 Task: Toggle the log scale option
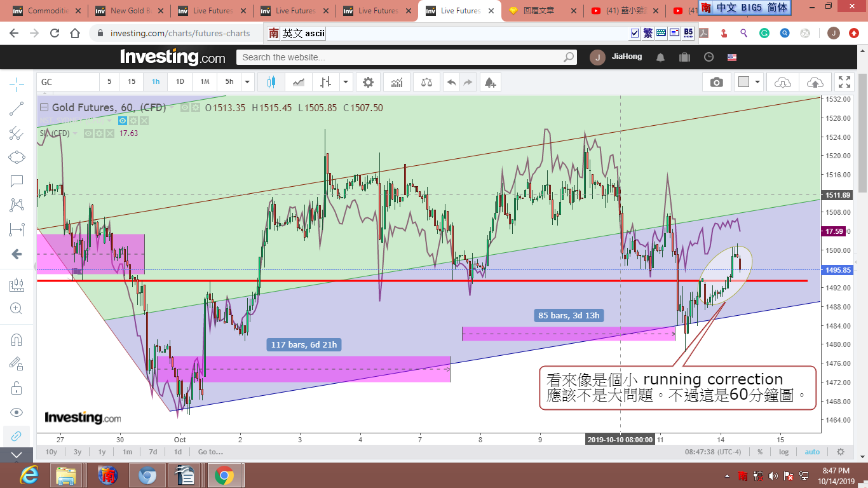784,452
